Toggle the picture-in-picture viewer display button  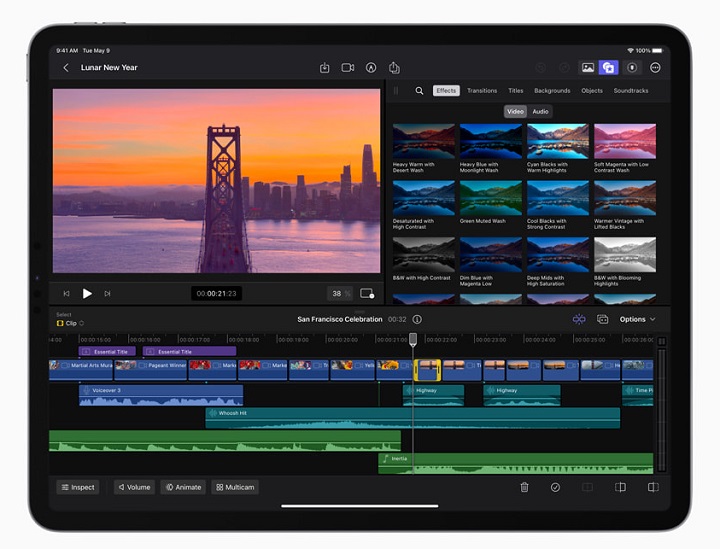[x=367, y=293]
